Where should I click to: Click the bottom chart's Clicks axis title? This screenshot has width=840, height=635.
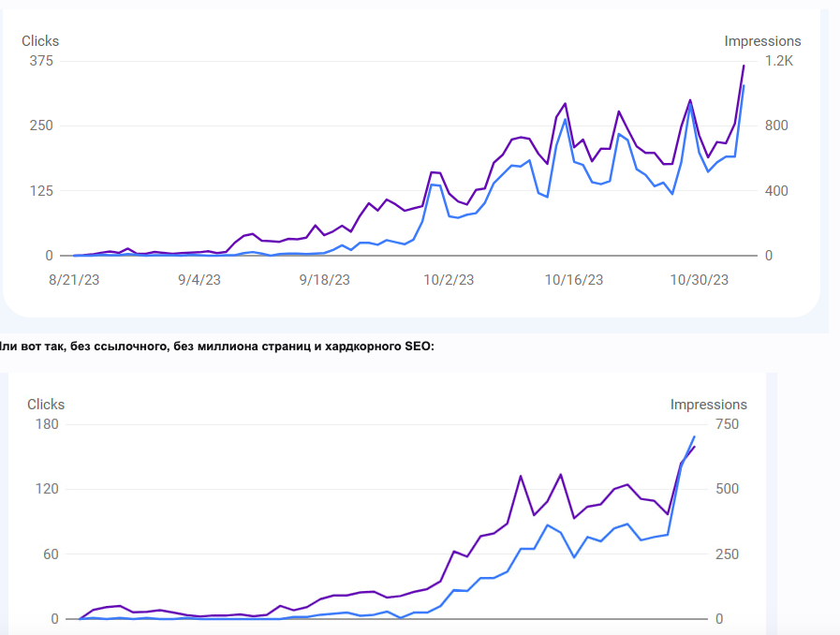46,405
